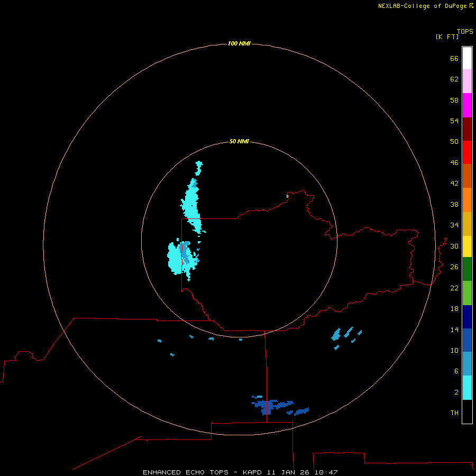Select the white 66 kft swatch
476x476 pixels.
(x=467, y=58)
